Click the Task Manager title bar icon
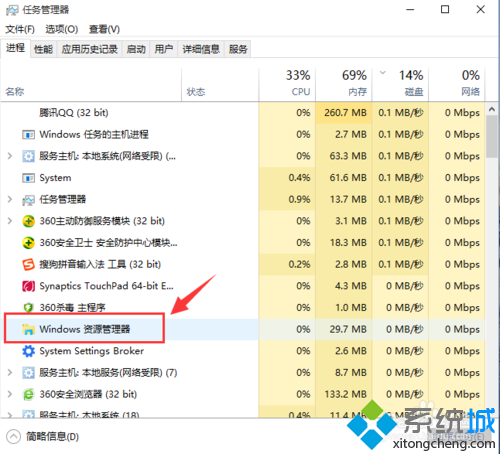The image size is (500, 454). click(x=12, y=10)
